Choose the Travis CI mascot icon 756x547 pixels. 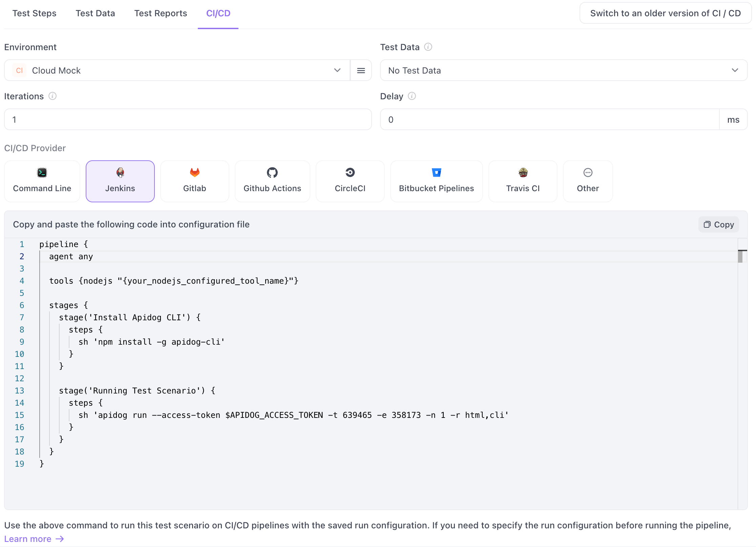[x=523, y=173]
